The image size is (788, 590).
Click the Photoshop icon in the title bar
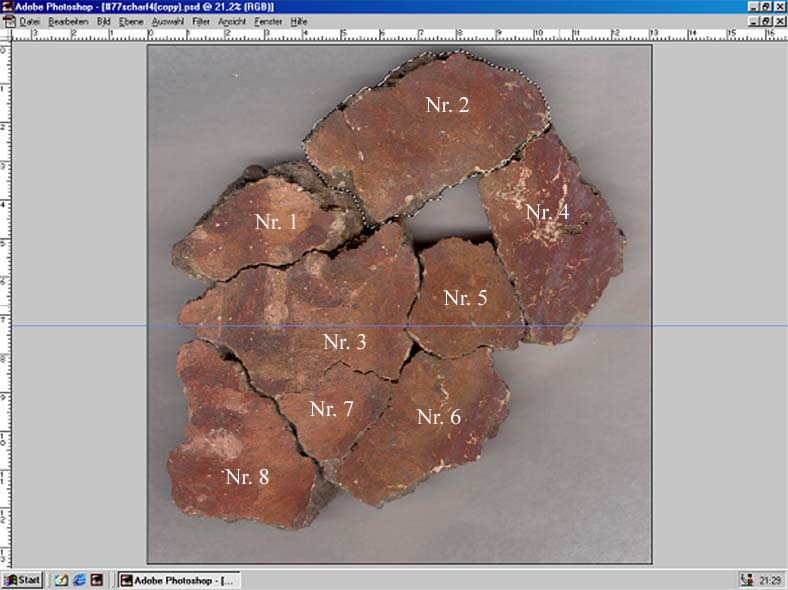pyautogui.click(x=7, y=7)
